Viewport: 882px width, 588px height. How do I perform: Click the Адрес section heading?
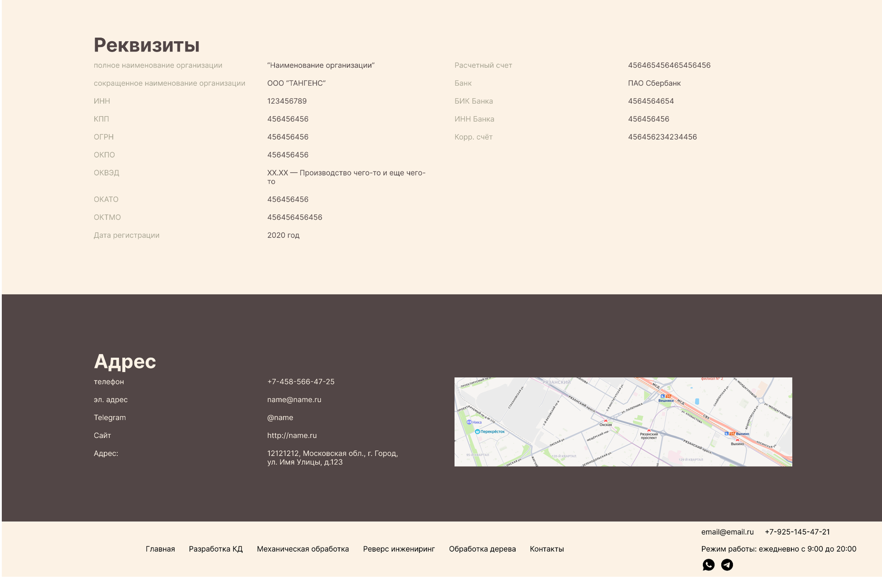point(125,361)
